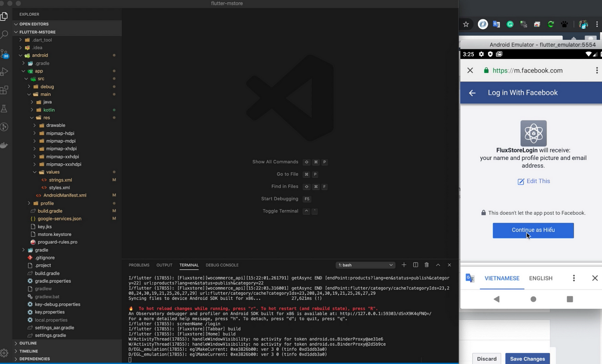602x364 pixels.
Task: Tap the Android back navigation button
Action: pos(497,299)
